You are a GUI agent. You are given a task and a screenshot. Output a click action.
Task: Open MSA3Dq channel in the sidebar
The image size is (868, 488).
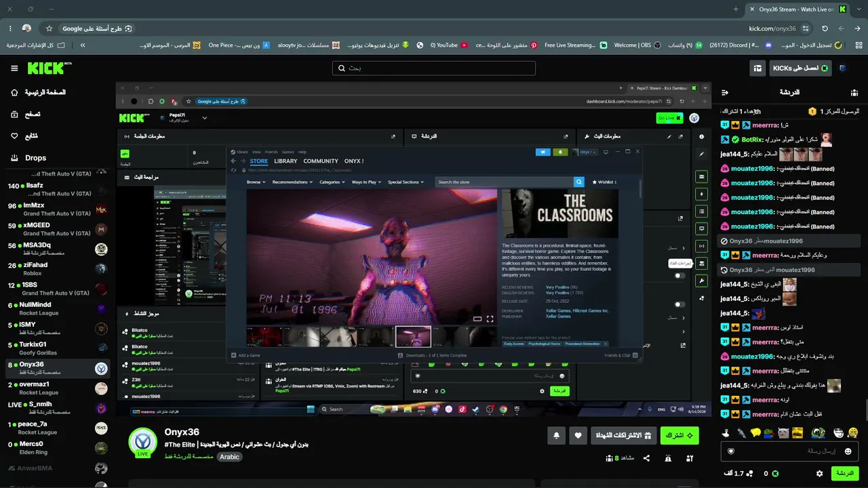58,249
